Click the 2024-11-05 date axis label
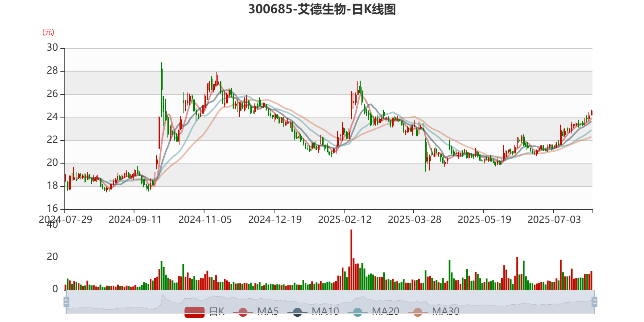This screenshot has width=644, height=322. click(205, 220)
